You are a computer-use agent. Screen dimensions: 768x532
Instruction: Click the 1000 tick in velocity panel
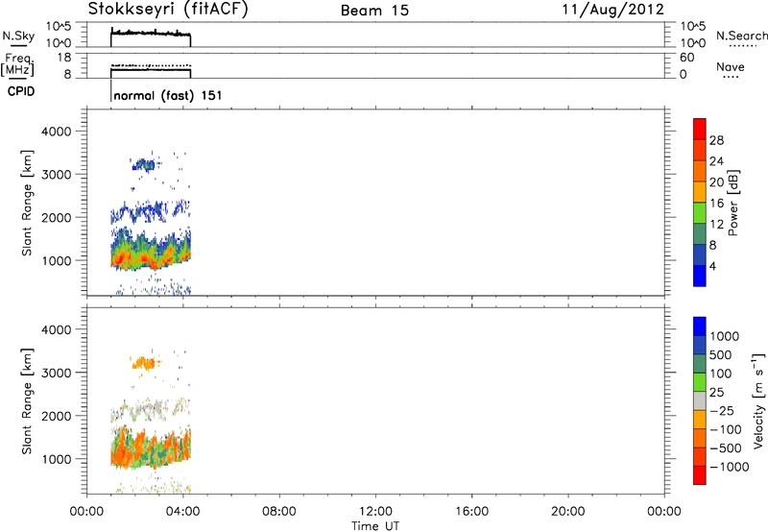pos(56,459)
